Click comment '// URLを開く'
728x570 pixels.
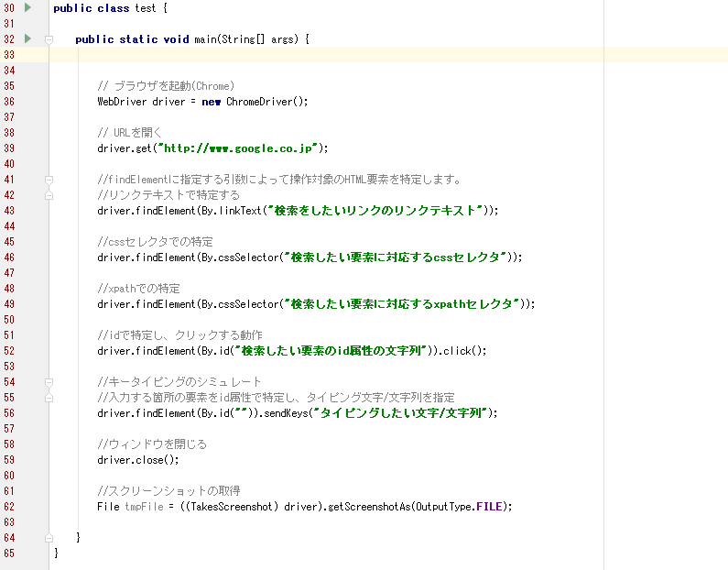(x=129, y=132)
